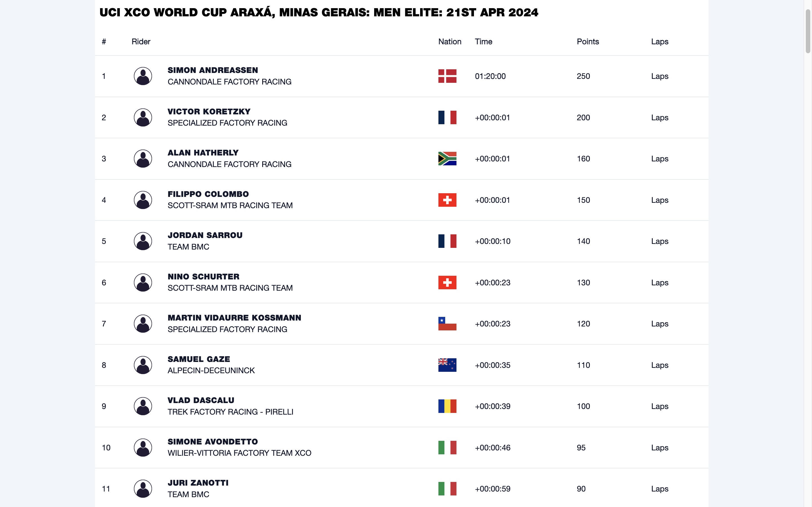Expand Laps for Simone Avondetto
The width and height of the screenshot is (812, 507).
coord(659,447)
